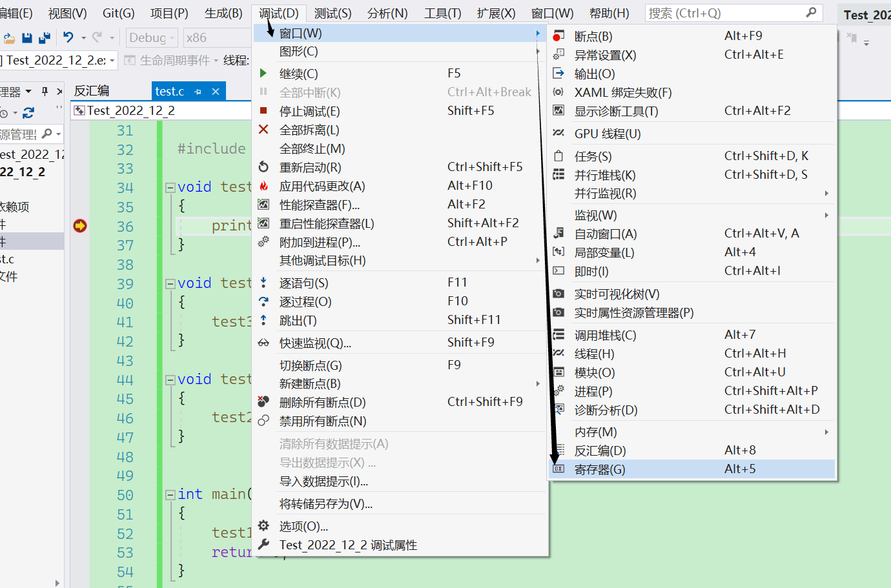This screenshot has height=588, width=891.
Task: Click the Options (选项) gear icon
Action: 263,525
